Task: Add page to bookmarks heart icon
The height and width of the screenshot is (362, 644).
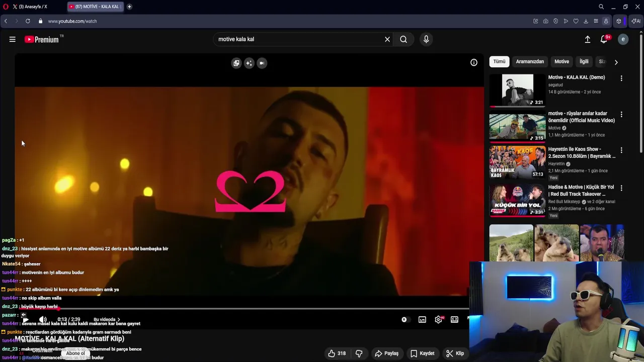Action: [x=576, y=21]
